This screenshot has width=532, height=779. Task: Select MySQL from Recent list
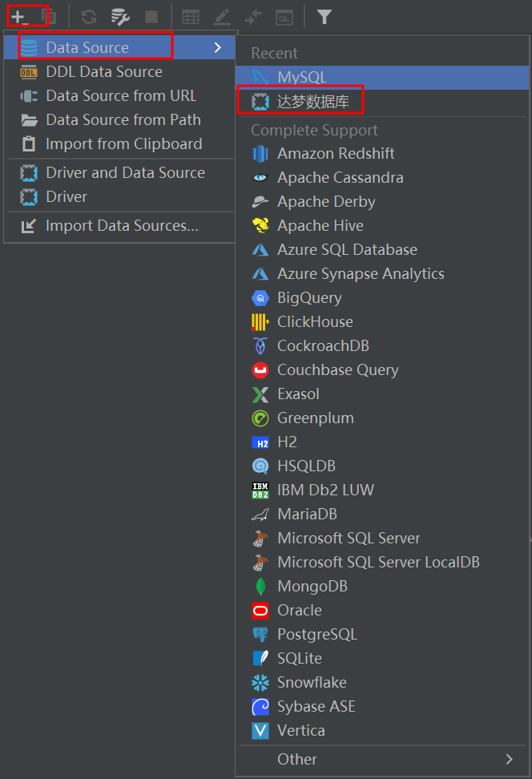(382, 77)
